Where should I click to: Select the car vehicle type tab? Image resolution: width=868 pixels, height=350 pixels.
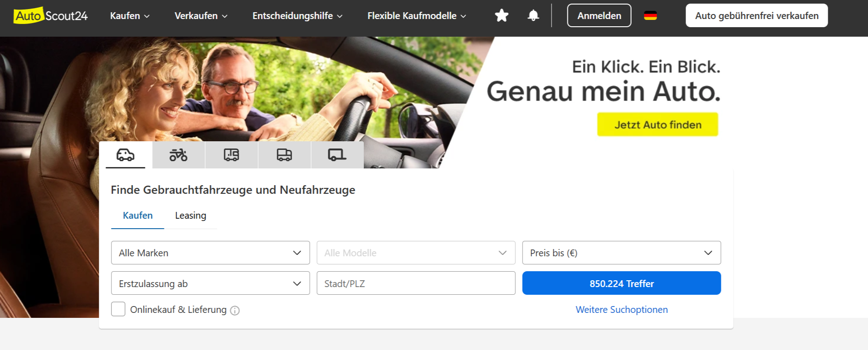(x=125, y=155)
